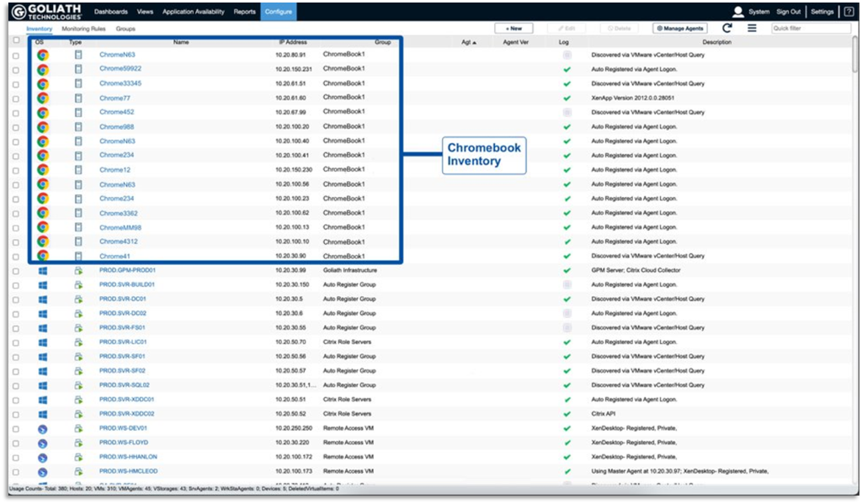Click the XenApp Version 2012.0.0.28051 description
The height and width of the screenshot is (504, 862).
[633, 98]
